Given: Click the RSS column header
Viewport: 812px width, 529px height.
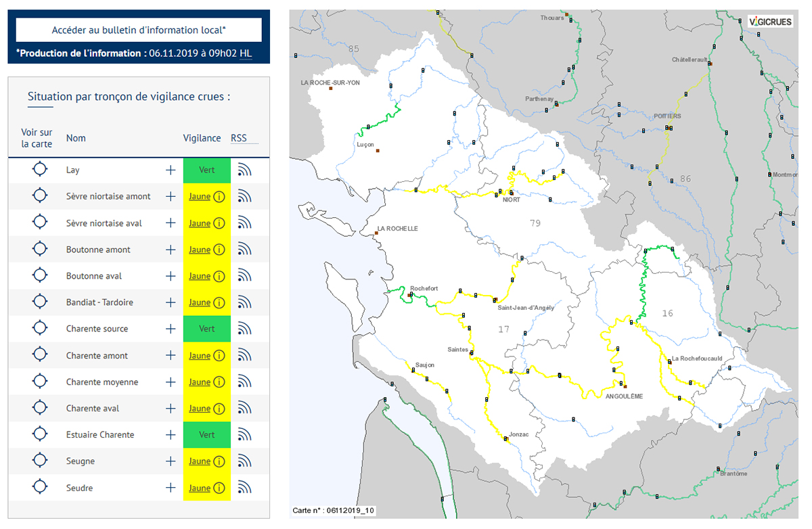Looking at the screenshot, I should (x=239, y=138).
